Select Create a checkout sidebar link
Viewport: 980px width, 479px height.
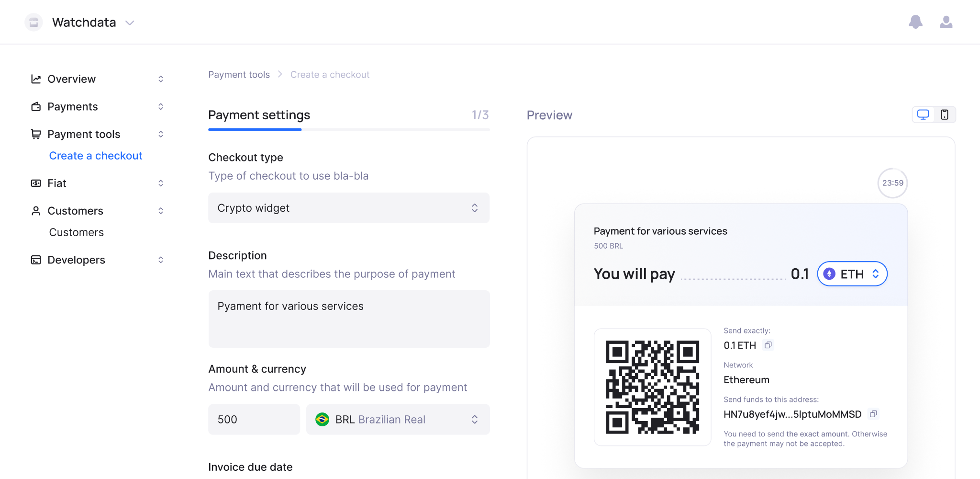coord(96,156)
